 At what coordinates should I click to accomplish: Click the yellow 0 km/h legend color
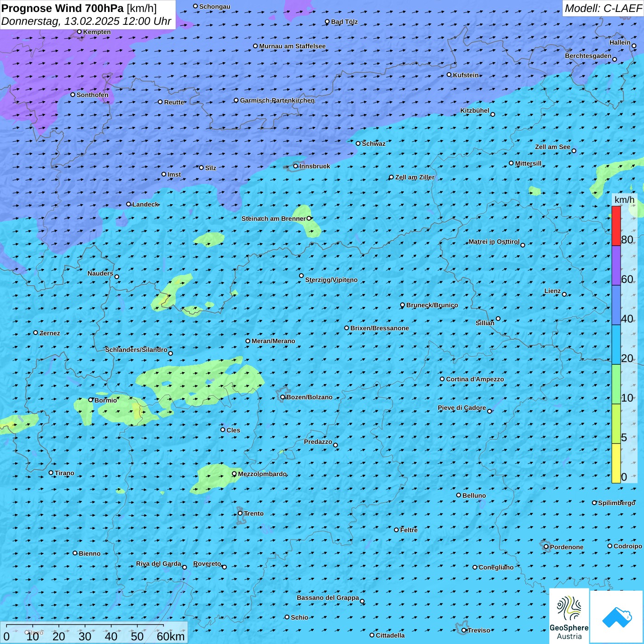click(x=616, y=463)
